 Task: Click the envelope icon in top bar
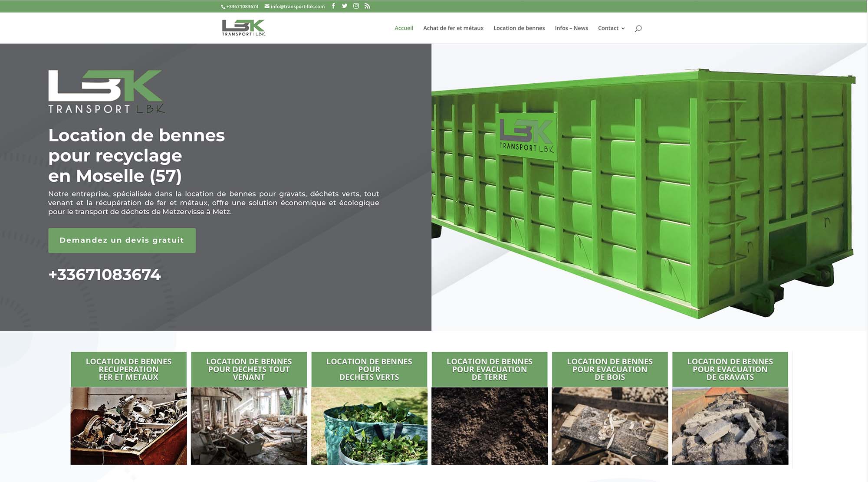click(267, 7)
